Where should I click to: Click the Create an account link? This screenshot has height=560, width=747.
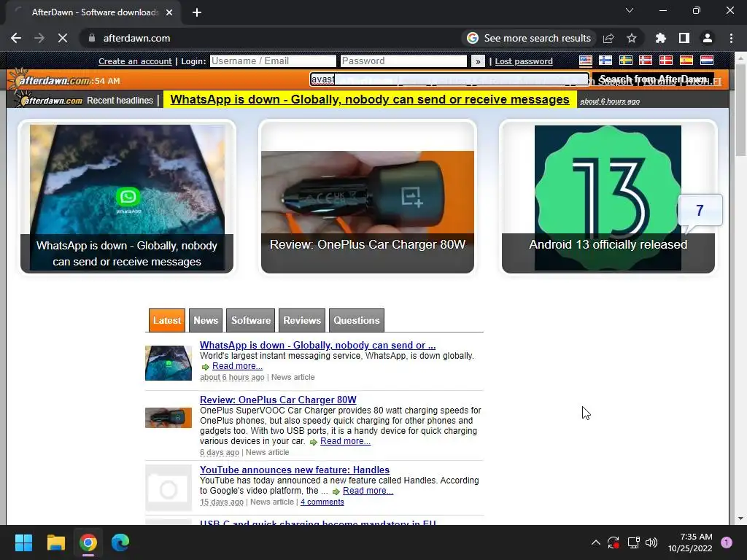click(x=135, y=61)
